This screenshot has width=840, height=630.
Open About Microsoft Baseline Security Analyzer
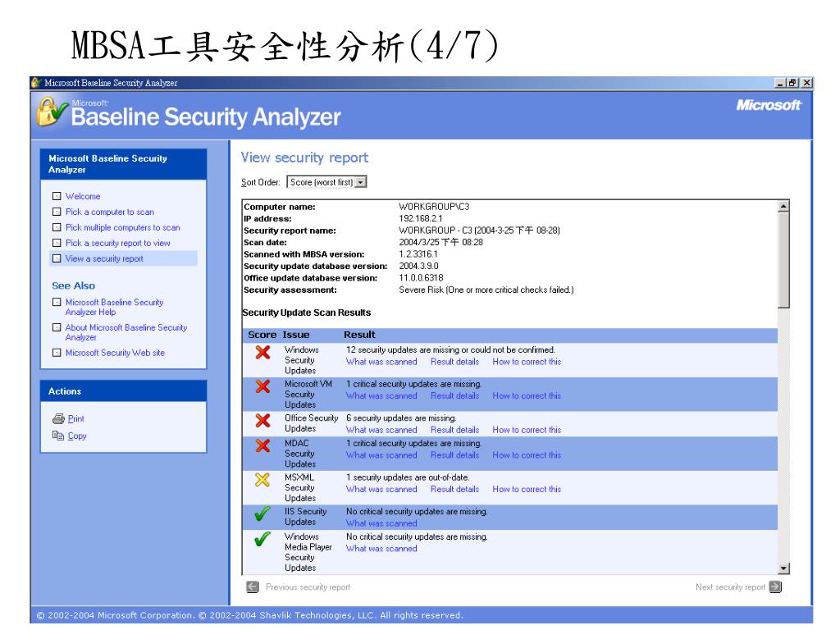[x=126, y=332]
